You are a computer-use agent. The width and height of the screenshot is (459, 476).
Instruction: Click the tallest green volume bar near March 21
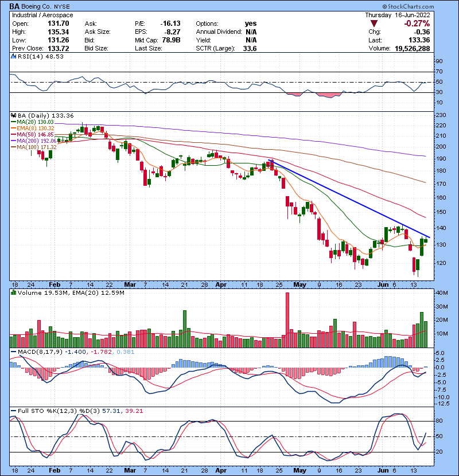tap(184, 329)
